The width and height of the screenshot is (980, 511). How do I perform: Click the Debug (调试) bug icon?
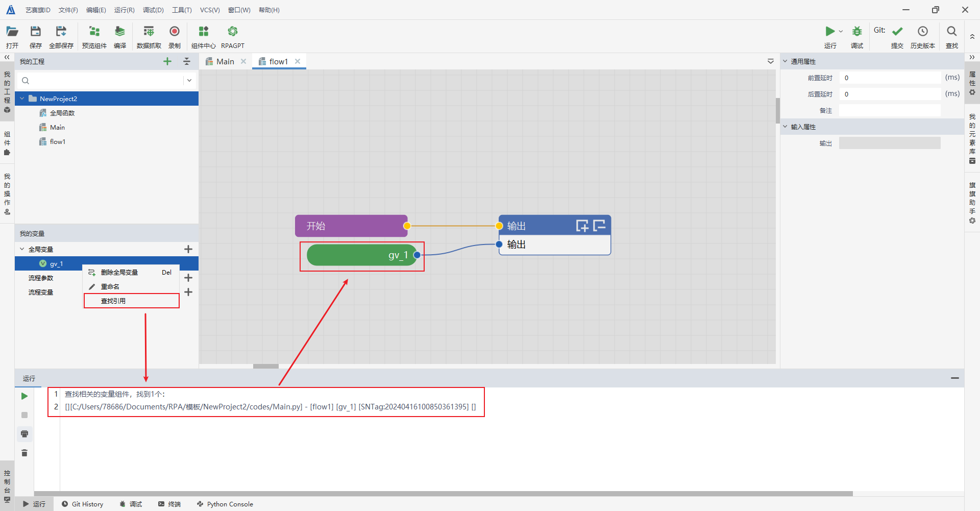coord(857,32)
